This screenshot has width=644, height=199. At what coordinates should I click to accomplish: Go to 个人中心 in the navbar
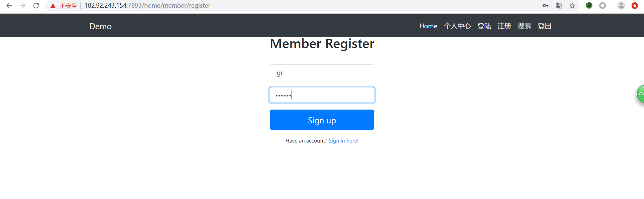click(x=457, y=26)
